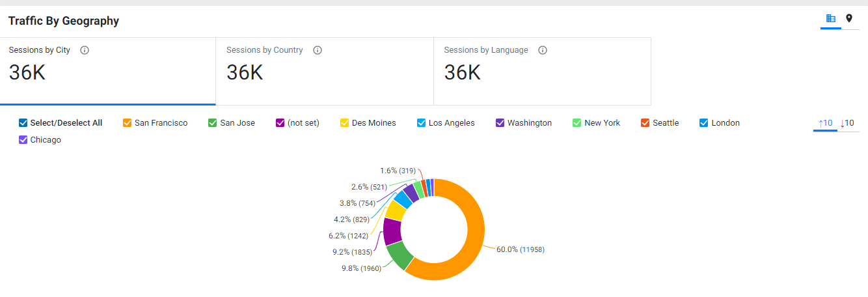Open info icon beside Sessions by Language
The width and height of the screenshot is (868, 297).
tap(543, 50)
